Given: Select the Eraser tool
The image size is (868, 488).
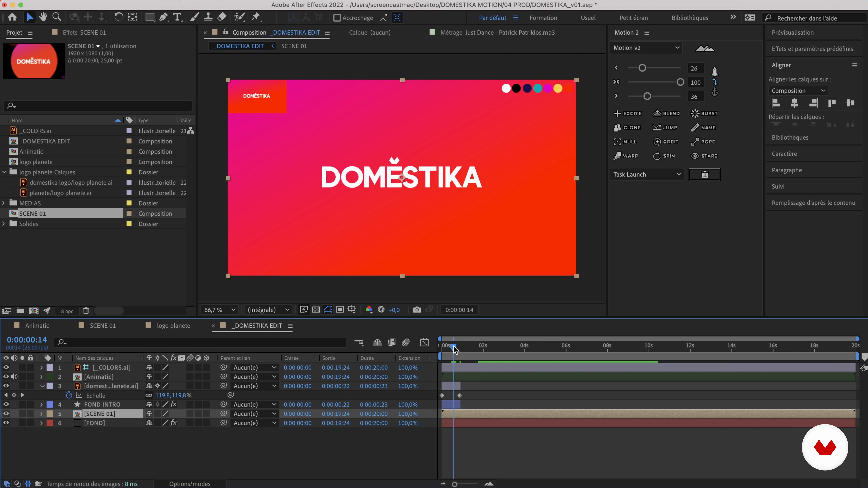Looking at the screenshot, I should click(222, 17).
